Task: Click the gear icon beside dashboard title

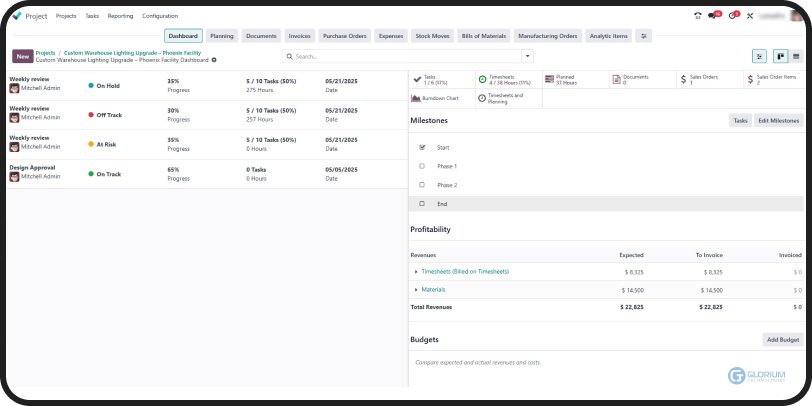Action: (x=214, y=61)
